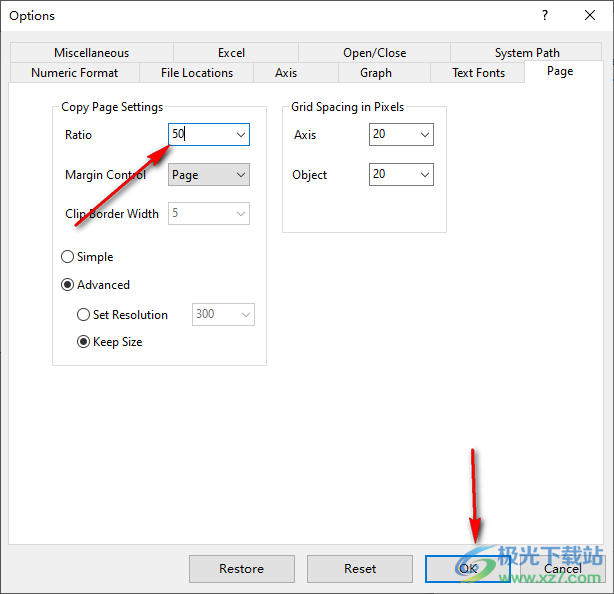
Task: Open the Numeric Format tab
Action: pyautogui.click(x=74, y=73)
